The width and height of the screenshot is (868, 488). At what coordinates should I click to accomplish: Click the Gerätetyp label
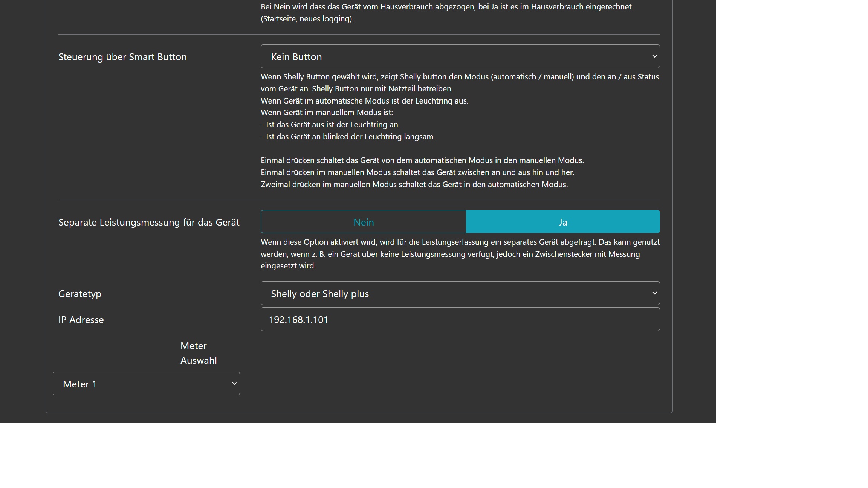pyautogui.click(x=80, y=294)
